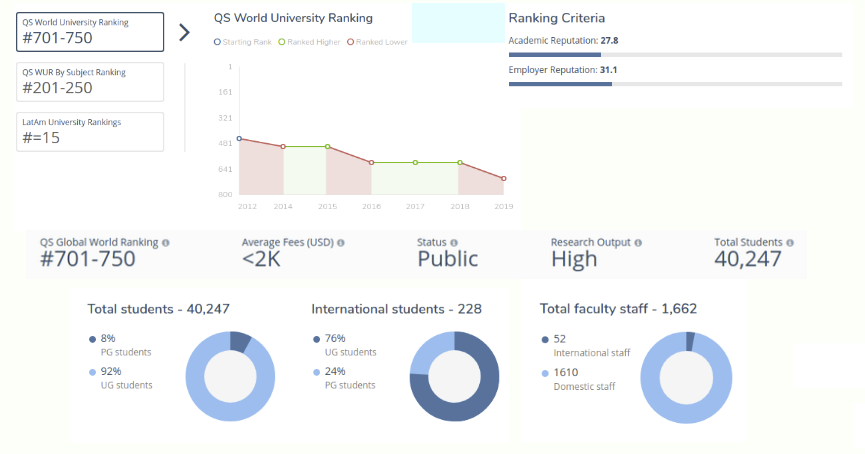Click the 'Total faculty staff - 1,662' heading
This screenshot has width=865, height=454.
[618, 309]
